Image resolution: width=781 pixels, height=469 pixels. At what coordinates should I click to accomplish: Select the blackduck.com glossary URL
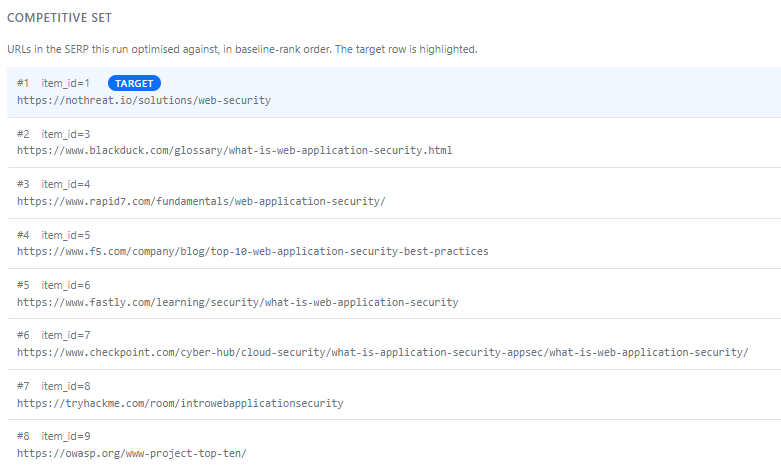[235, 150]
